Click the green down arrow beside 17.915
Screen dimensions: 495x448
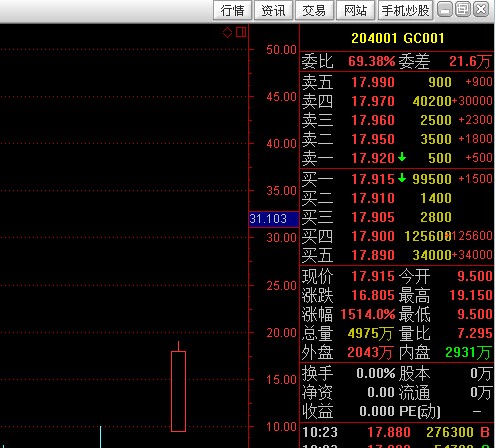(402, 178)
